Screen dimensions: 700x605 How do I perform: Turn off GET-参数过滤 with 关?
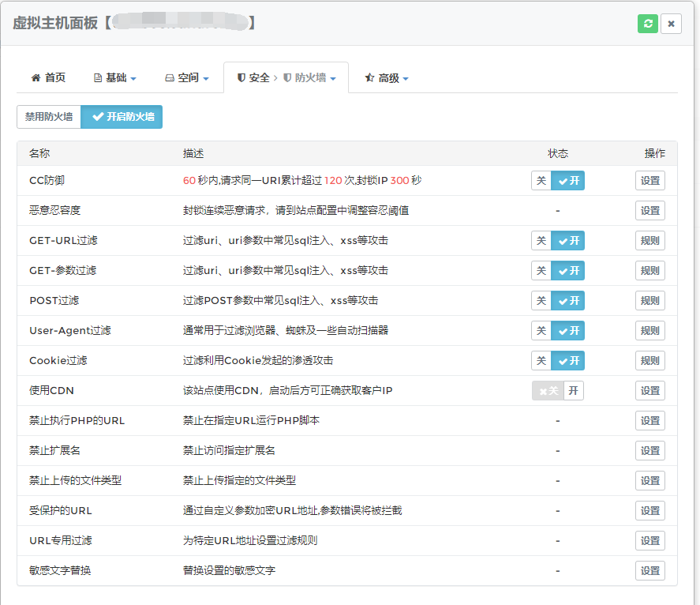tap(541, 270)
